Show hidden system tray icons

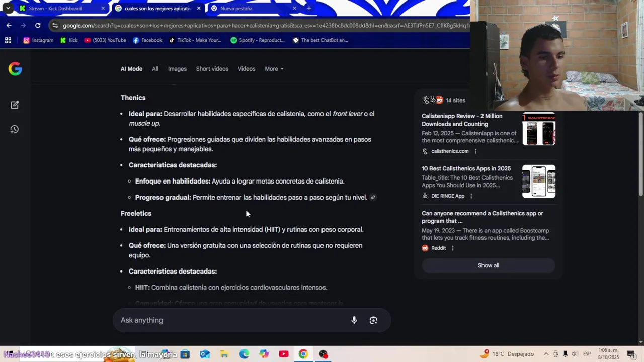point(546,354)
